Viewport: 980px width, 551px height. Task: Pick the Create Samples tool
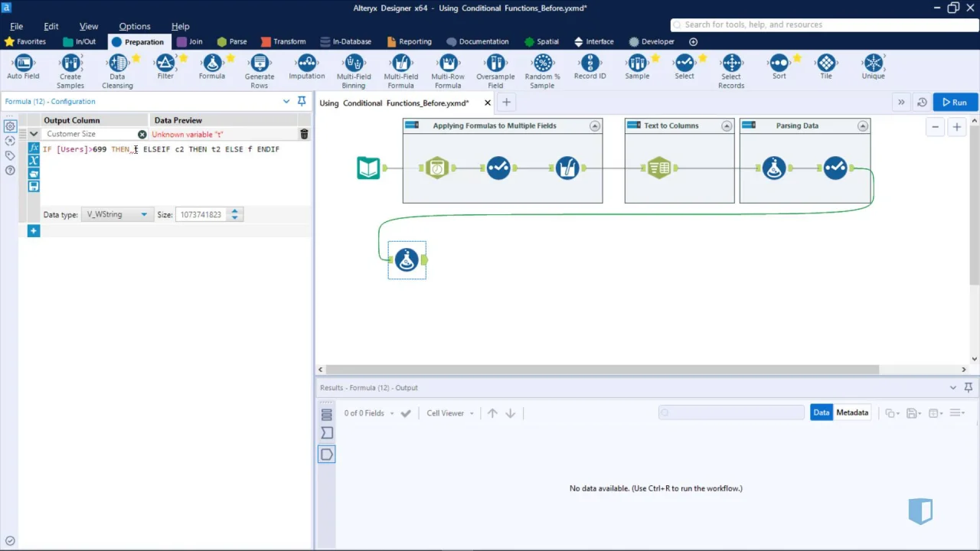click(70, 72)
